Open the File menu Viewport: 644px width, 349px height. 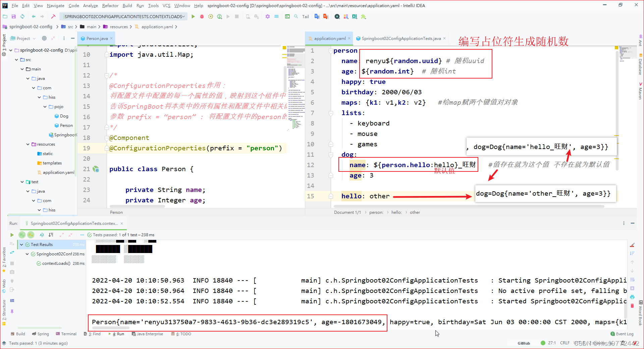click(x=15, y=5)
